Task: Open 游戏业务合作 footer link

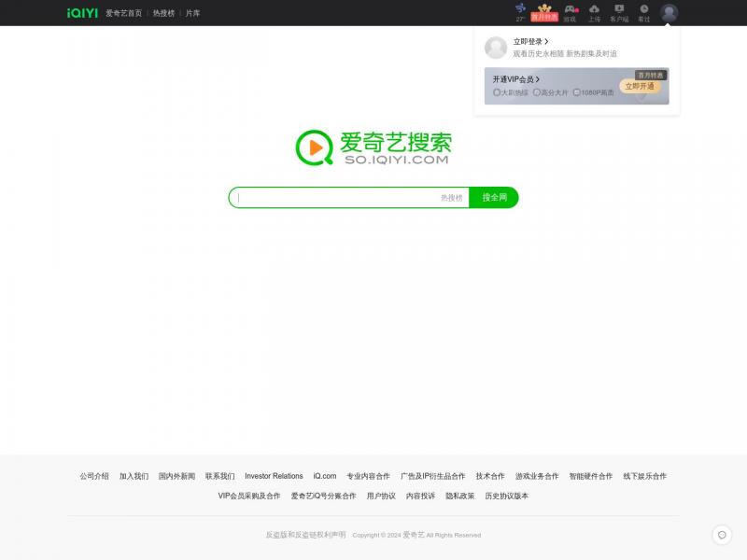Action: click(537, 476)
